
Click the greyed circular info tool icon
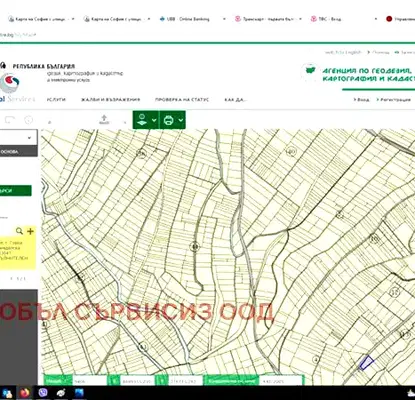click(29, 120)
